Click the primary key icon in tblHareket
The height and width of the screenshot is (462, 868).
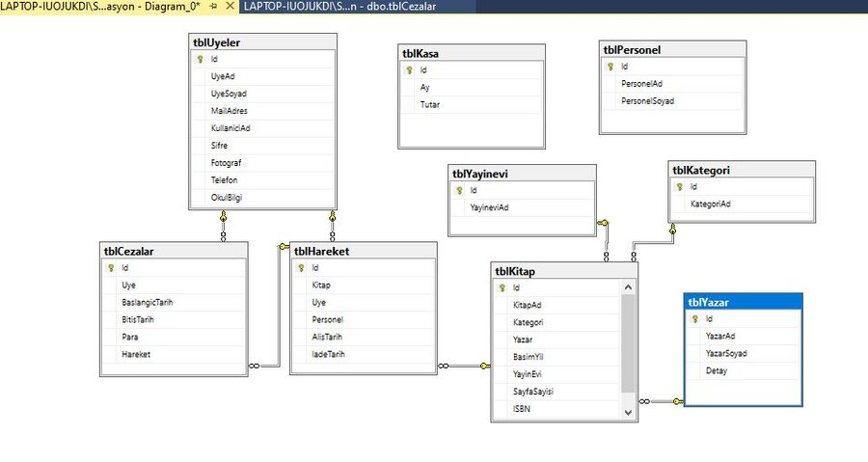pos(301,268)
